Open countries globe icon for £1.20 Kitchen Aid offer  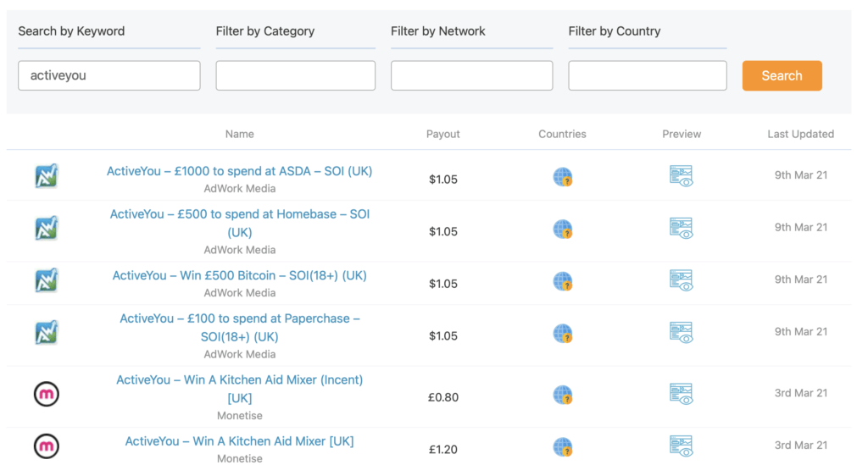coord(563,446)
